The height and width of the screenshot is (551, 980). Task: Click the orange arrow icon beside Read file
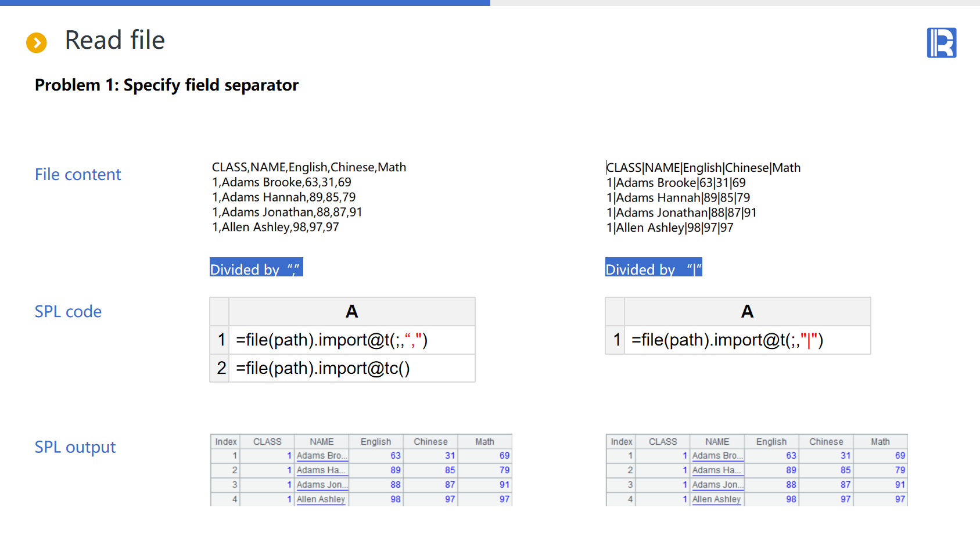[x=37, y=42]
